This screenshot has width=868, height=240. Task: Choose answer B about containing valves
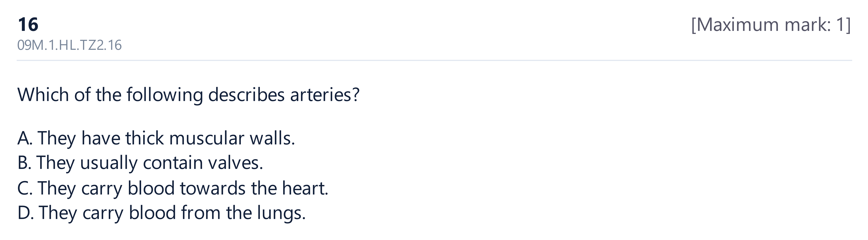(140, 163)
